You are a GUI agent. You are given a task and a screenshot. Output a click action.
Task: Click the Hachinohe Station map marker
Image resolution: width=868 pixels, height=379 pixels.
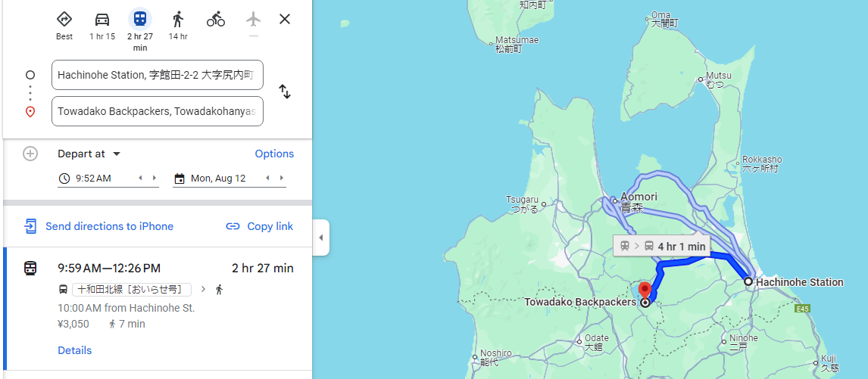[749, 281]
